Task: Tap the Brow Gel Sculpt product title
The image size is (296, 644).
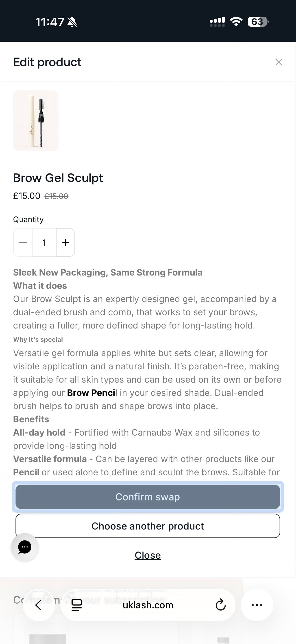Action: point(58,178)
